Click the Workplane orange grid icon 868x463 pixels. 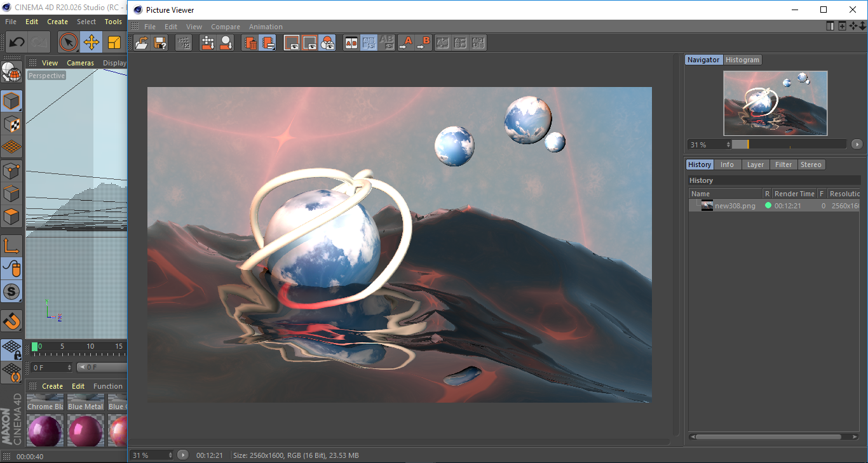[11, 147]
